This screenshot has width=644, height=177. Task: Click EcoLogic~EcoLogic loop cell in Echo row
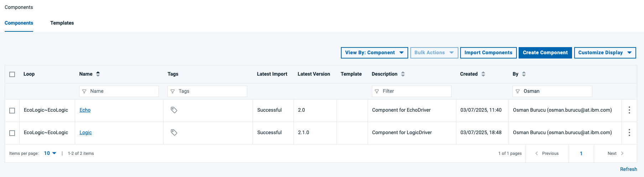click(46, 110)
